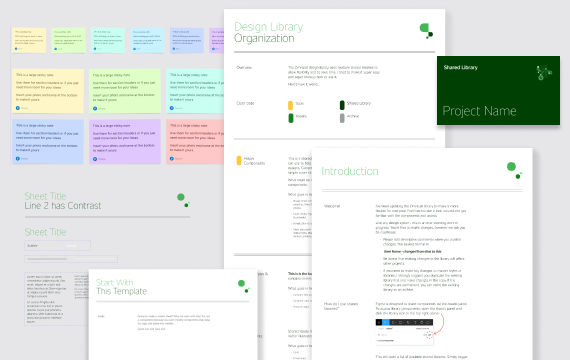Image resolution: width=570 pixels, height=360 pixels.
Task: Select 'Project Name' on the dark green card
Action: click(x=479, y=111)
